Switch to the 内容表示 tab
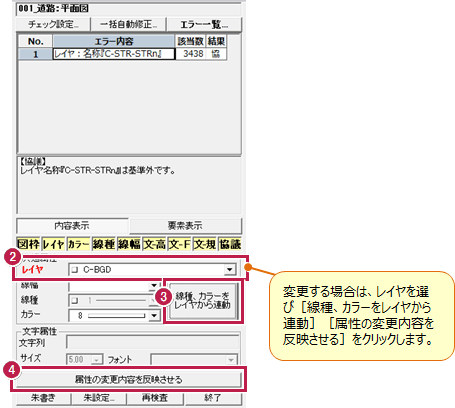 click(x=72, y=226)
